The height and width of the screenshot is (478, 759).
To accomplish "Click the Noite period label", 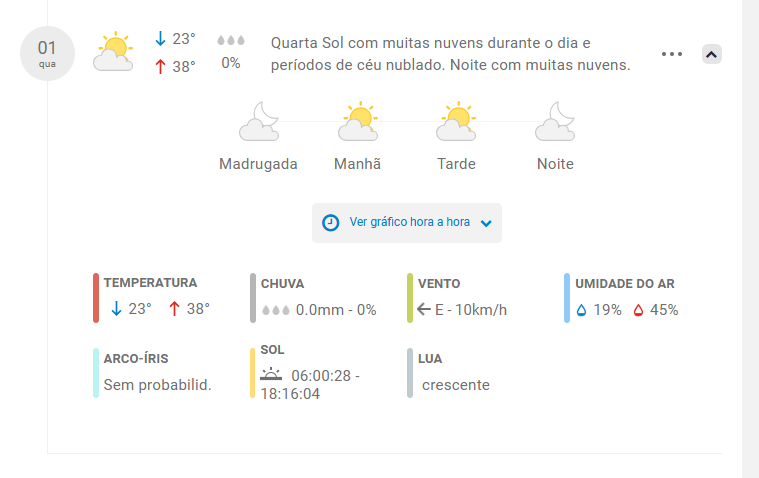I will coord(555,164).
